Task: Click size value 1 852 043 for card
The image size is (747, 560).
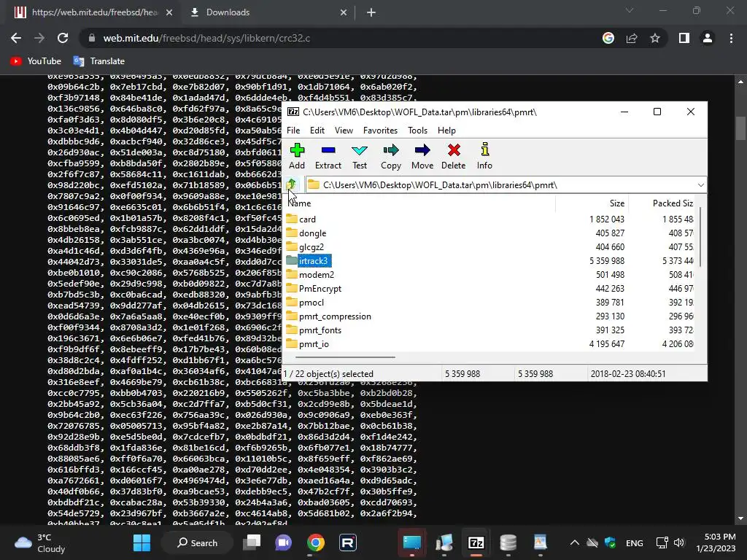Action: coord(606,219)
